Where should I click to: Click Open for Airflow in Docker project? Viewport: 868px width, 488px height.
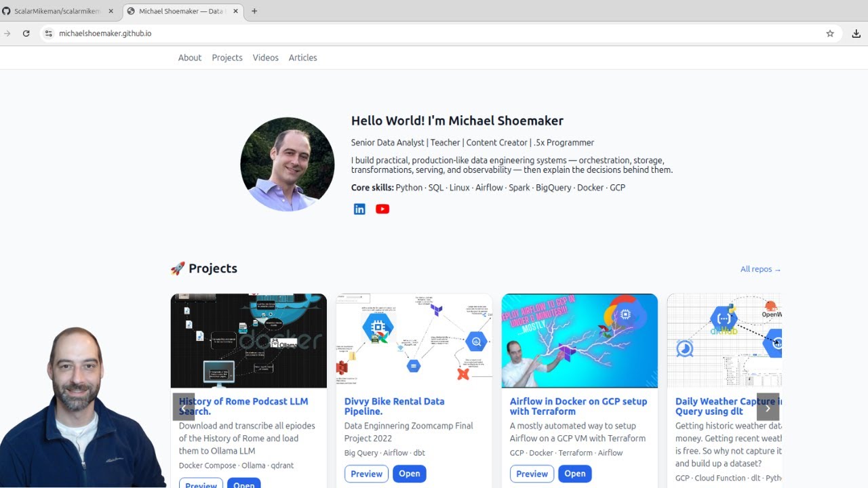(x=575, y=474)
